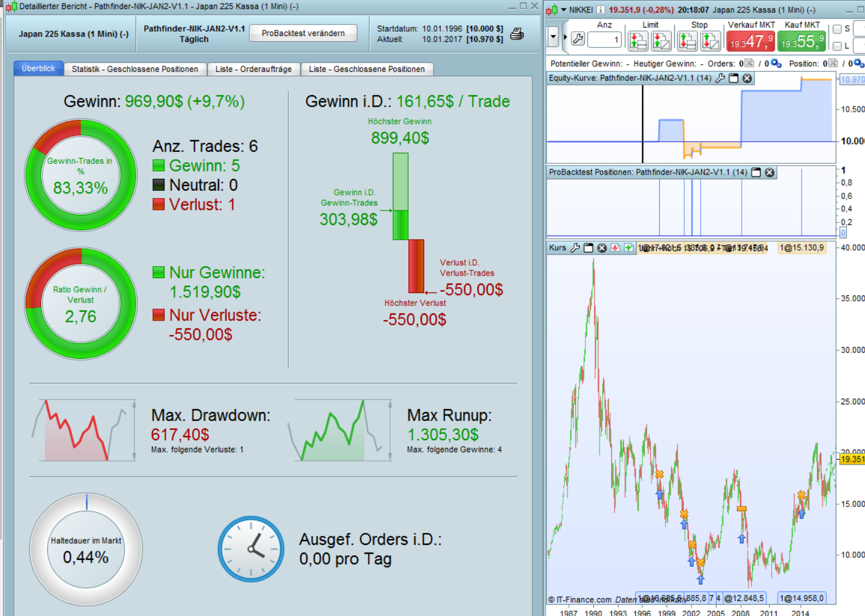This screenshot has width=865, height=616.
Task: Close the Position via the X icon
Action: 833,63
